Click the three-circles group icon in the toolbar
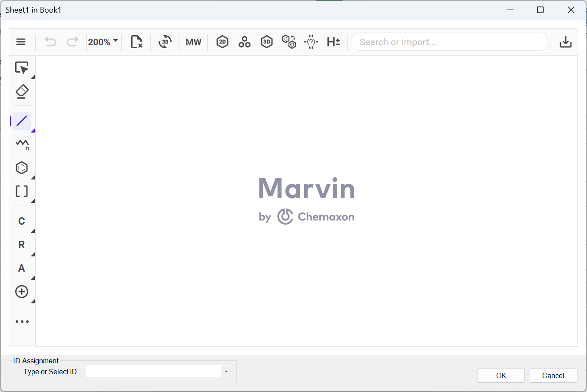This screenshot has height=392, width=587. point(245,42)
